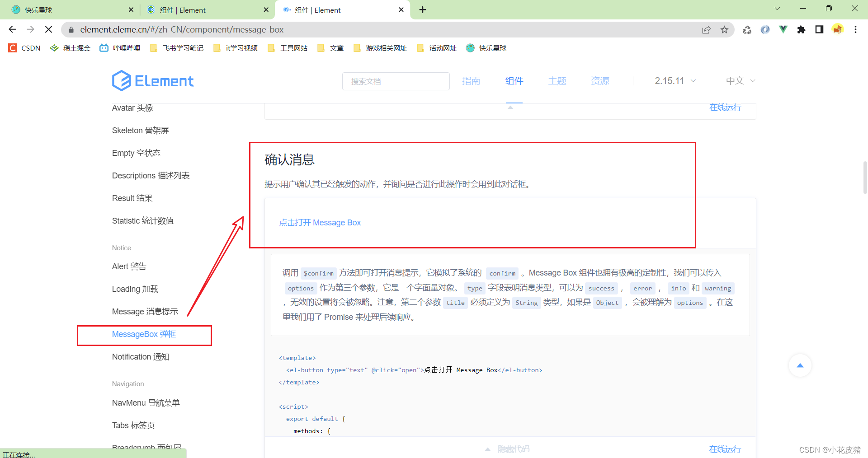Click the 搜索文档 search field
868x458 pixels.
pyautogui.click(x=396, y=81)
